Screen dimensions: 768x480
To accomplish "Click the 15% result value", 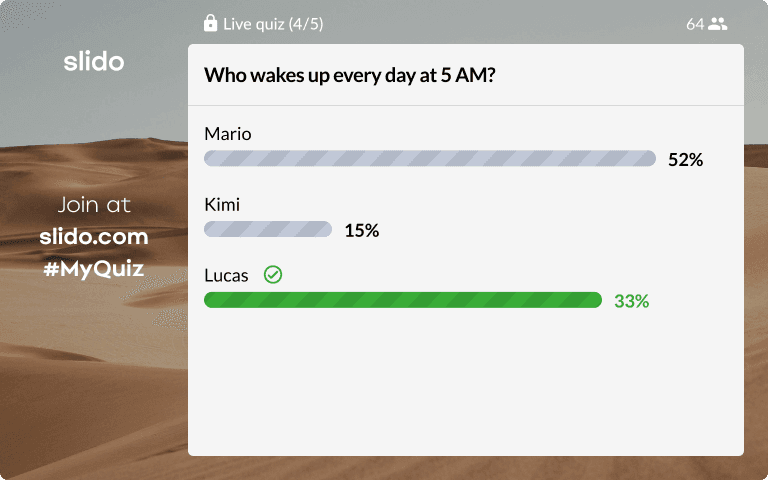I will [x=361, y=230].
